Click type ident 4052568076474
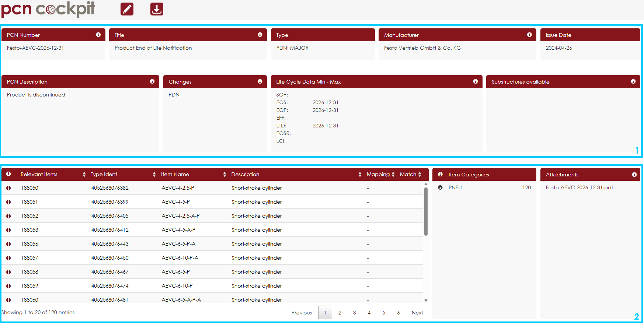Image resolution: width=644 pixels, height=327 pixels. click(x=110, y=286)
